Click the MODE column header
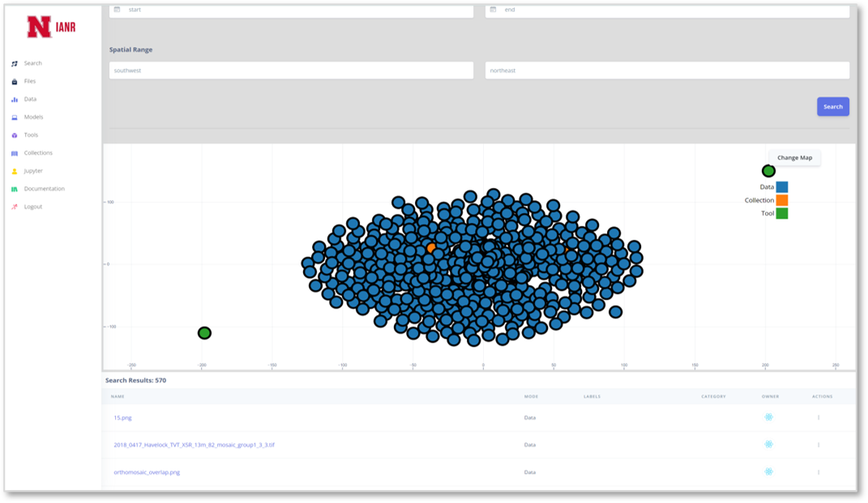 point(531,397)
